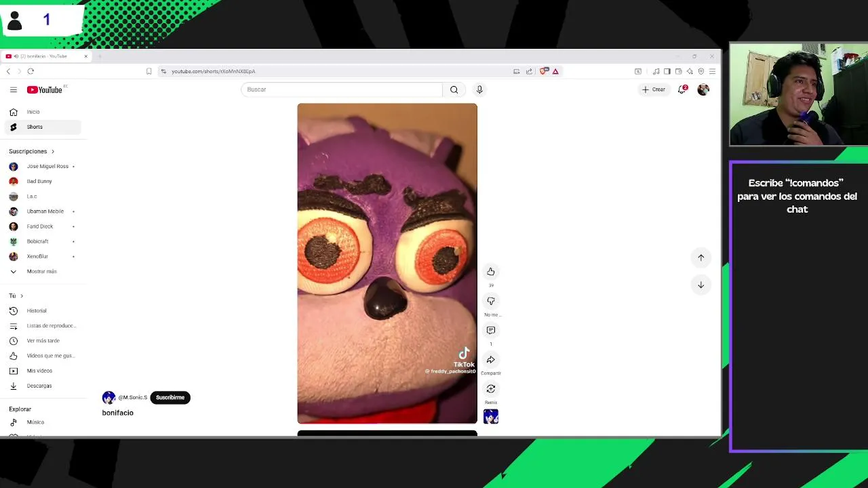Open Listas de reproducción
868x488 pixels.
[x=42, y=325]
